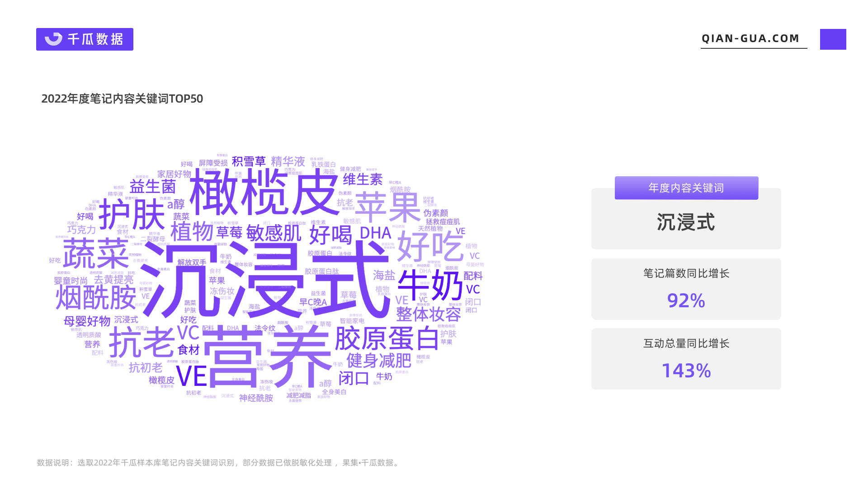
Task: Select the prominent 早C晚A word
Action: coord(313,302)
